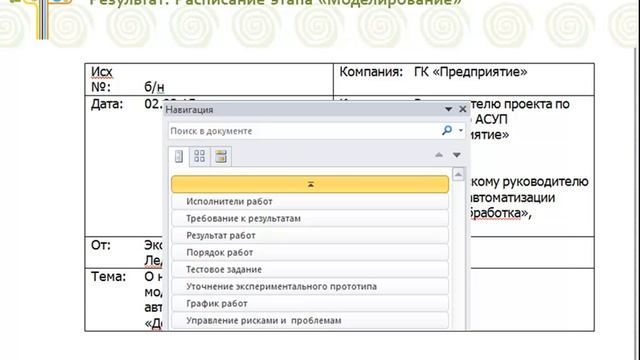Switch to the search results browse tab
The width and height of the screenshot is (640, 360).
[x=221, y=156]
